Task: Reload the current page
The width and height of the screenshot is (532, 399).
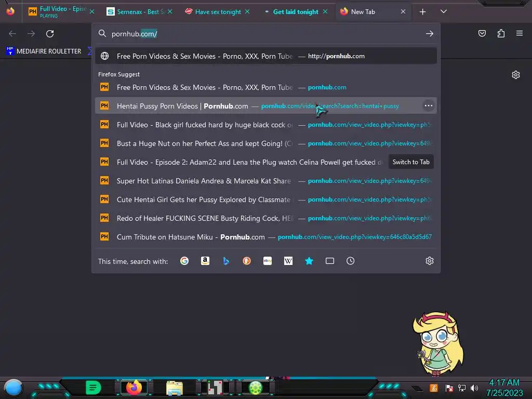Action: (x=50, y=34)
